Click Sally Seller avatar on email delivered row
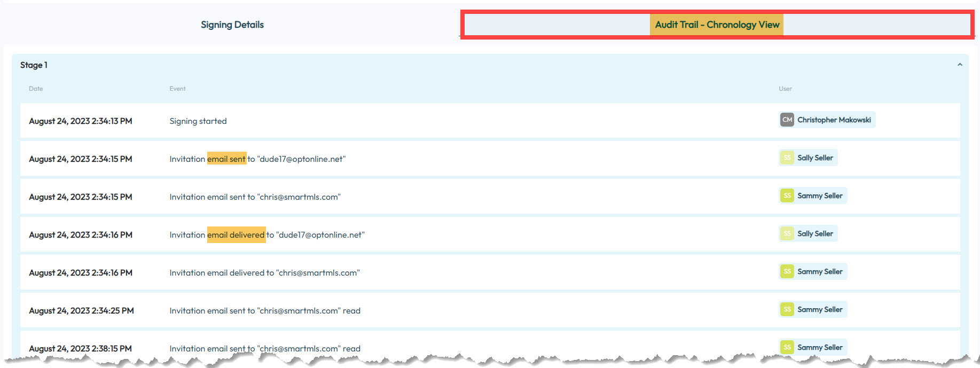Viewport: 980px width, 368px height. pyautogui.click(x=787, y=233)
